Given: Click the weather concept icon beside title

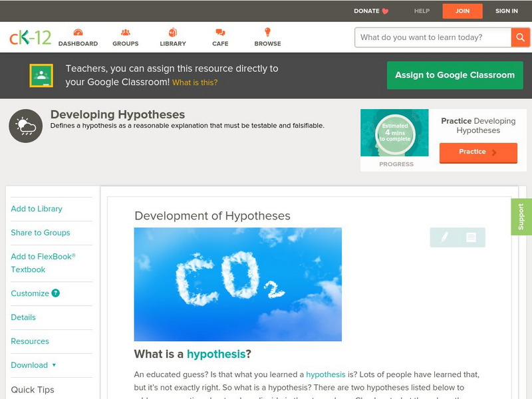Looking at the screenshot, I should coord(26,126).
